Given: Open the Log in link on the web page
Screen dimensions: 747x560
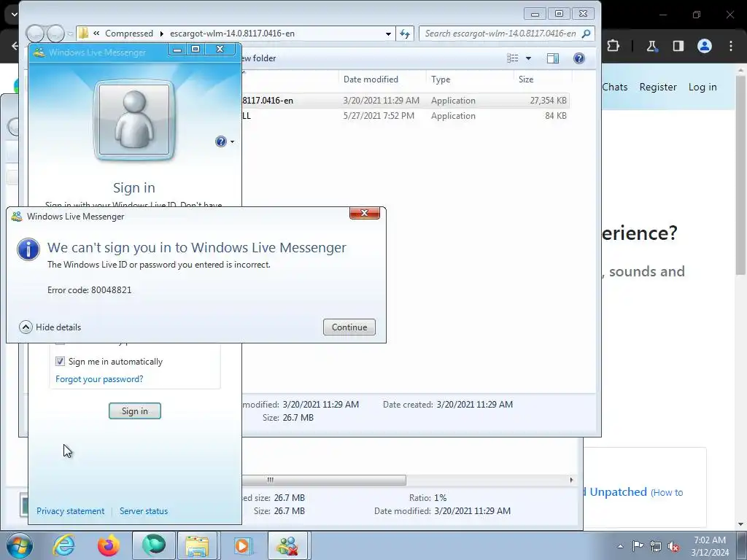Looking at the screenshot, I should (703, 87).
